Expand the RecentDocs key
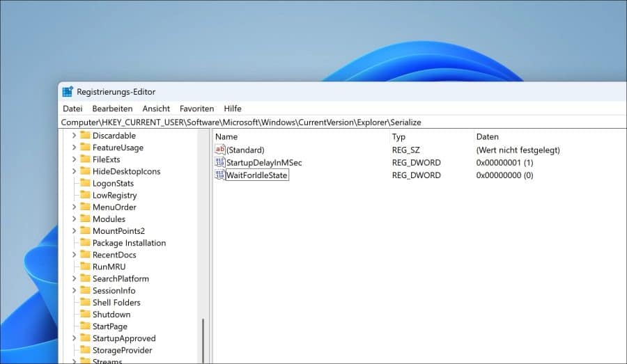This screenshot has height=364, width=627. click(x=74, y=255)
